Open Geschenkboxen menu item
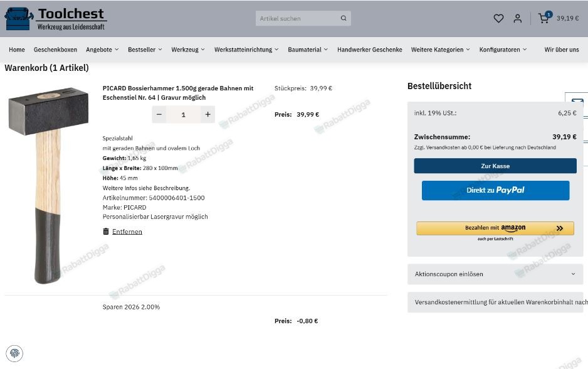Viewport: 588px width, 369px height. [55, 50]
